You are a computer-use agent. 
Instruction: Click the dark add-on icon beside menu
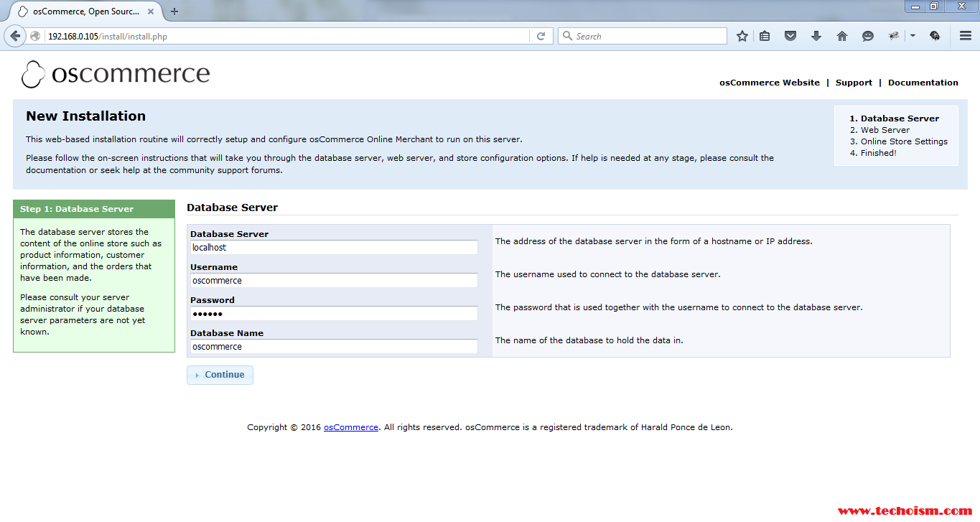point(935,35)
